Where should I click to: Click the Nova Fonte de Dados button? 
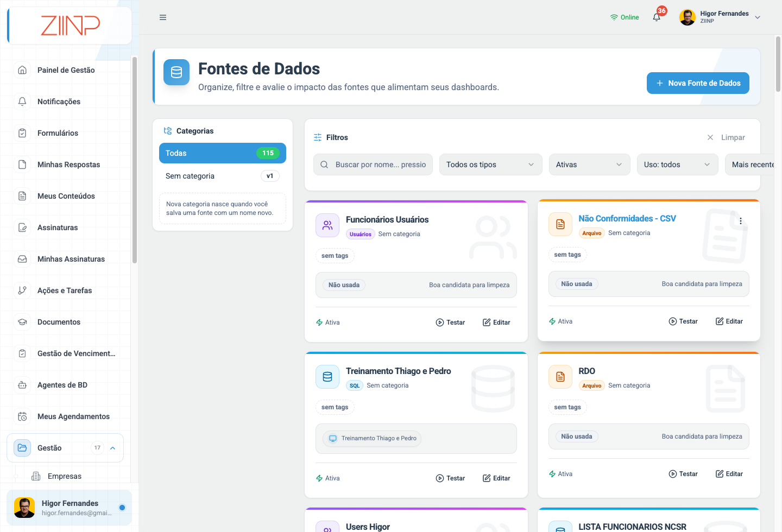(x=698, y=83)
